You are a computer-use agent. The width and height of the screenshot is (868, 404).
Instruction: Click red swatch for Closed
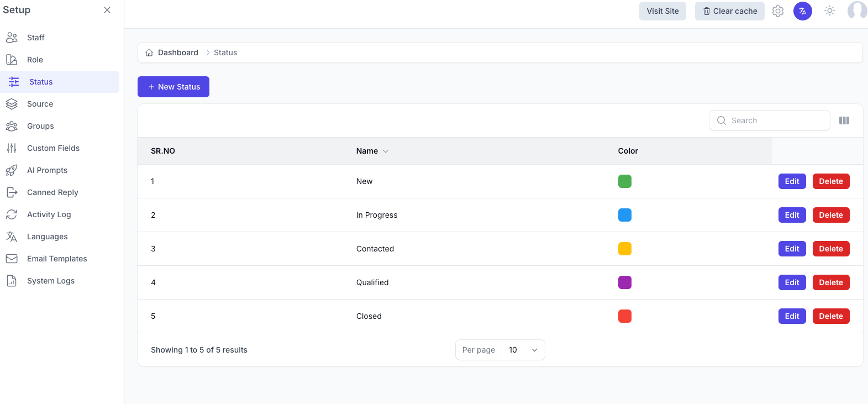click(625, 316)
